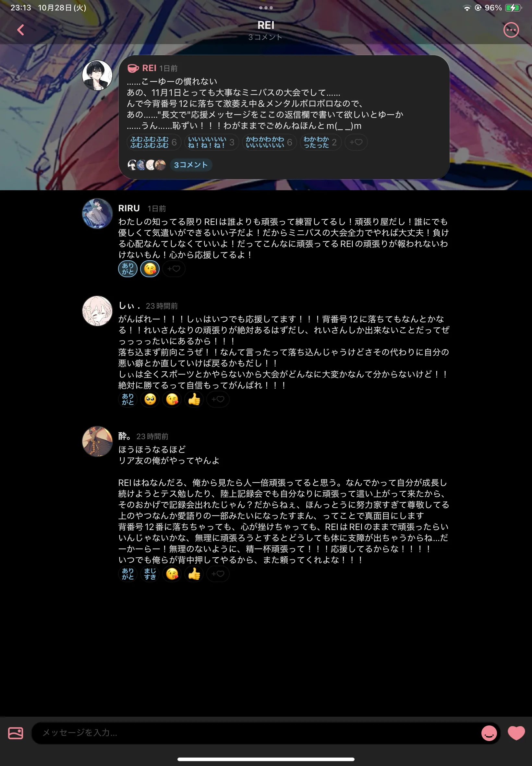
Task: Toggle the ふむふむ reaction on REI's post
Action: coord(154,142)
